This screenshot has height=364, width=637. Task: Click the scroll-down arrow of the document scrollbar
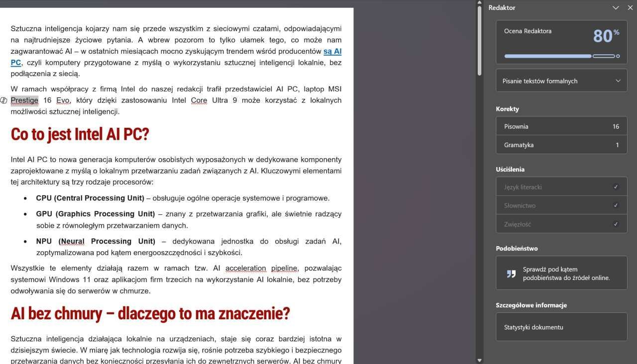(x=479, y=360)
